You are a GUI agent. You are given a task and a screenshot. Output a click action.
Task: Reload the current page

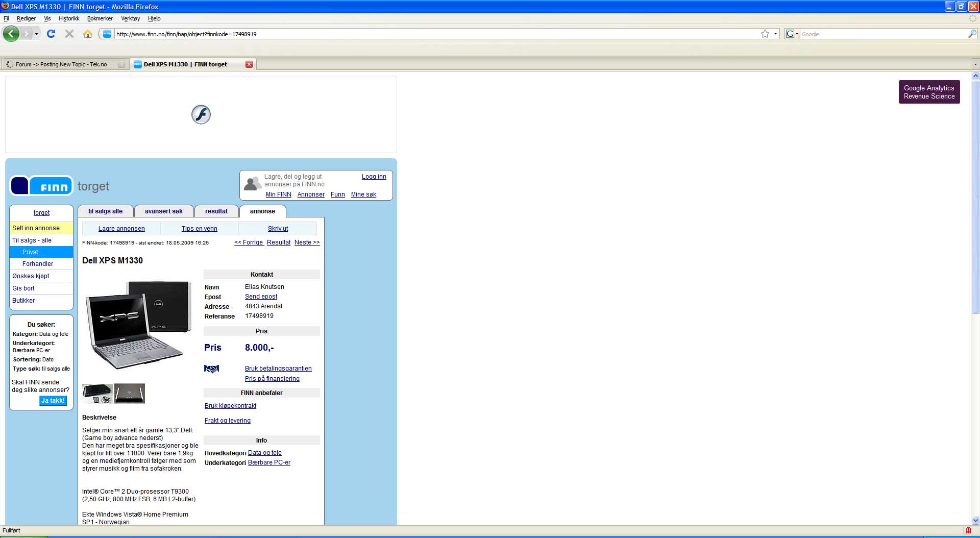[x=51, y=34]
